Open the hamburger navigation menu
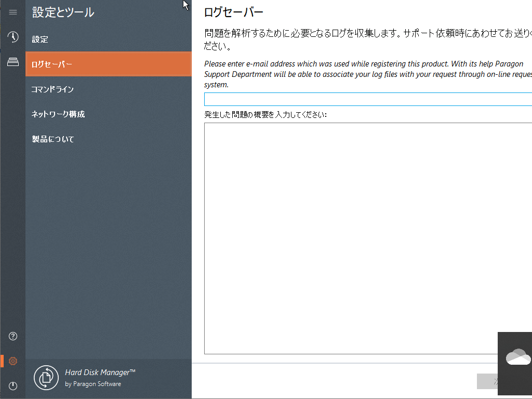The height and width of the screenshot is (399, 532). point(12,12)
